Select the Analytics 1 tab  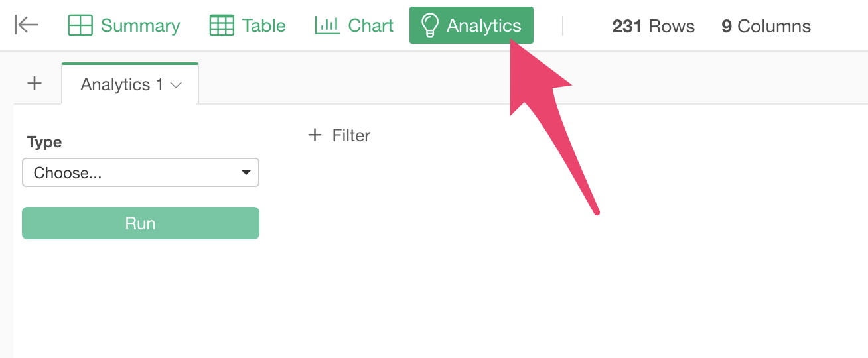point(121,85)
